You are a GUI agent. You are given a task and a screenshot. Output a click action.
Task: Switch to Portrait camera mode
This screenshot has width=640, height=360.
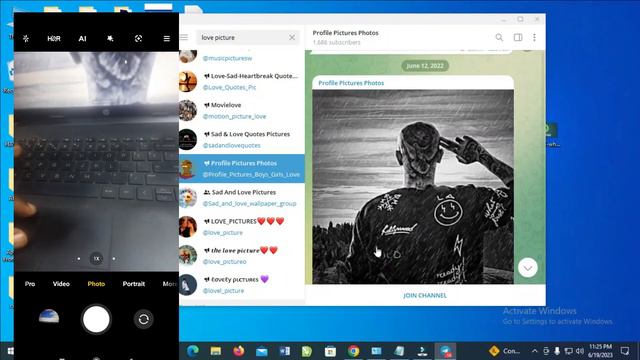click(134, 284)
